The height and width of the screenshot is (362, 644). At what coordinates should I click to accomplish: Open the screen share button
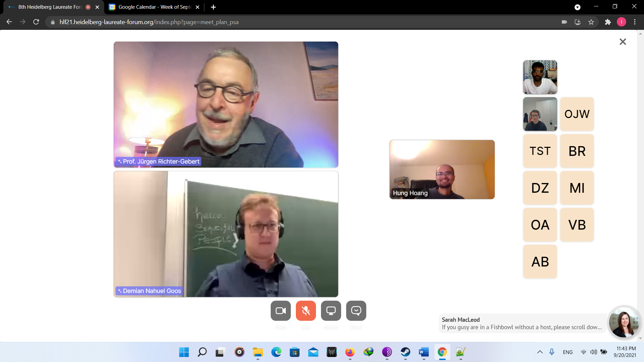click(331, 311)
